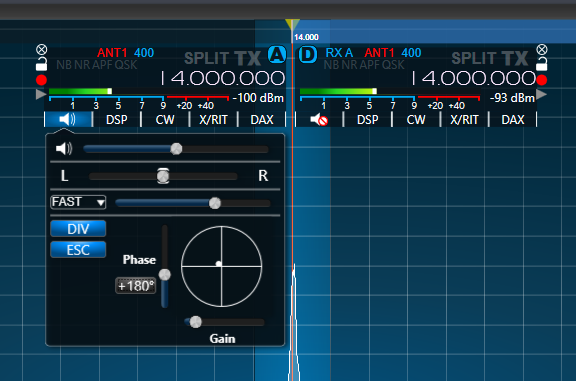576x381 pixels.
Task: Click the yellow slice marker triangle at 14.000
Action: (292, 25)
